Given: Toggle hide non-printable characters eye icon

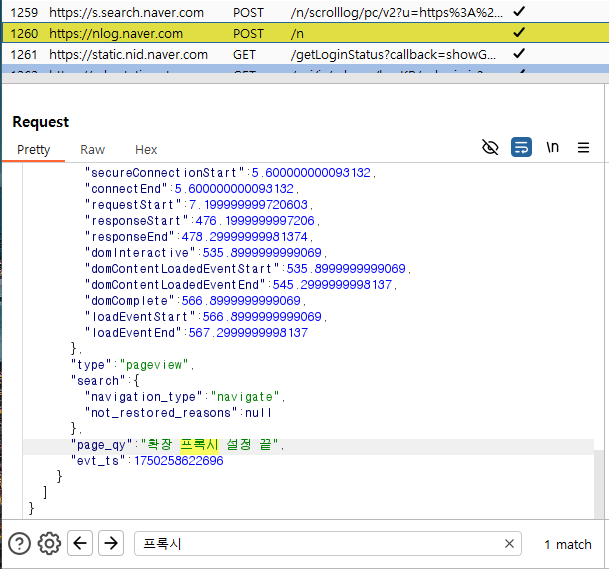Looking at the screenshot, I should [490, 148].
